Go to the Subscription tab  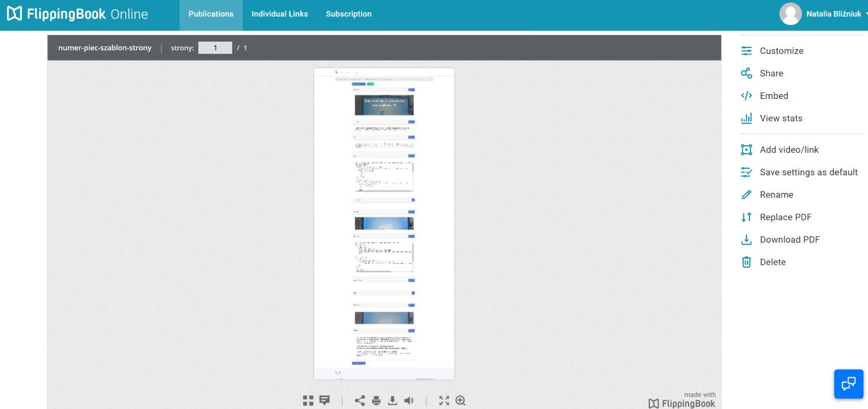(x=348, y=14)
